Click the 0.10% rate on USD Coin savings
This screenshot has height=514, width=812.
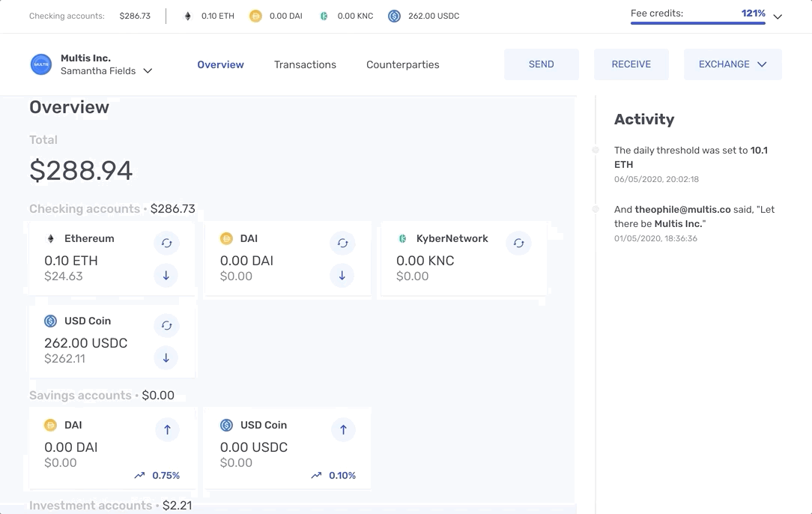342,475
